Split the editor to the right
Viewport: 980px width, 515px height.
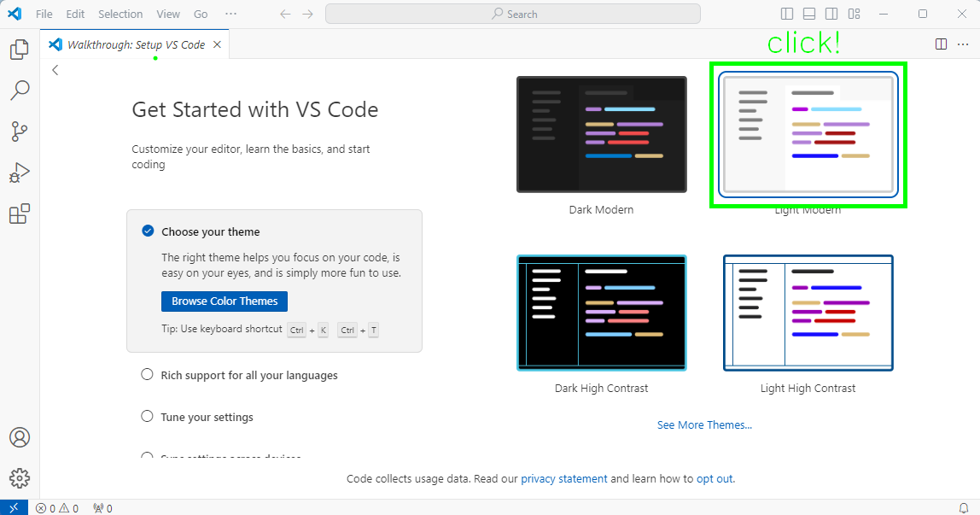(941, 44)
